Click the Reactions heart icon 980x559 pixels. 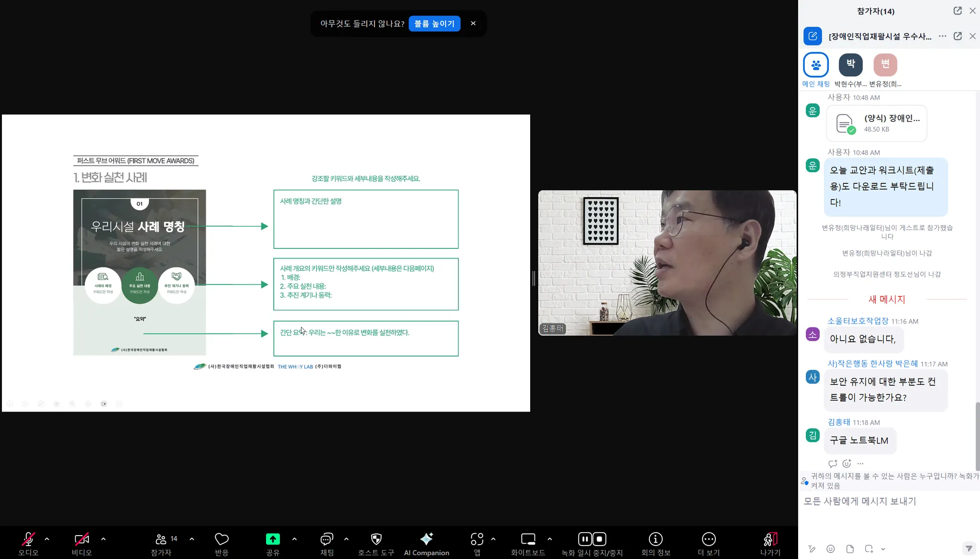click(x=222, y=539)
